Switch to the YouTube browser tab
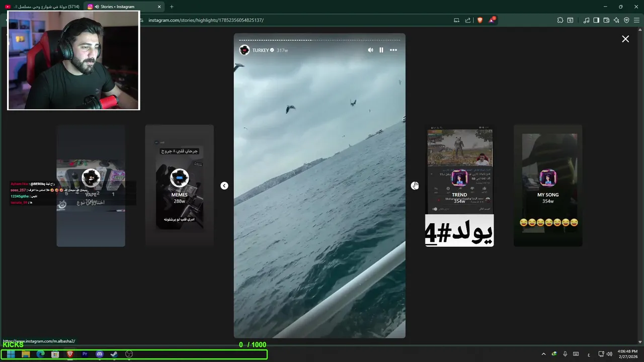Screen dimensions: 644x362 click(43, 7)
